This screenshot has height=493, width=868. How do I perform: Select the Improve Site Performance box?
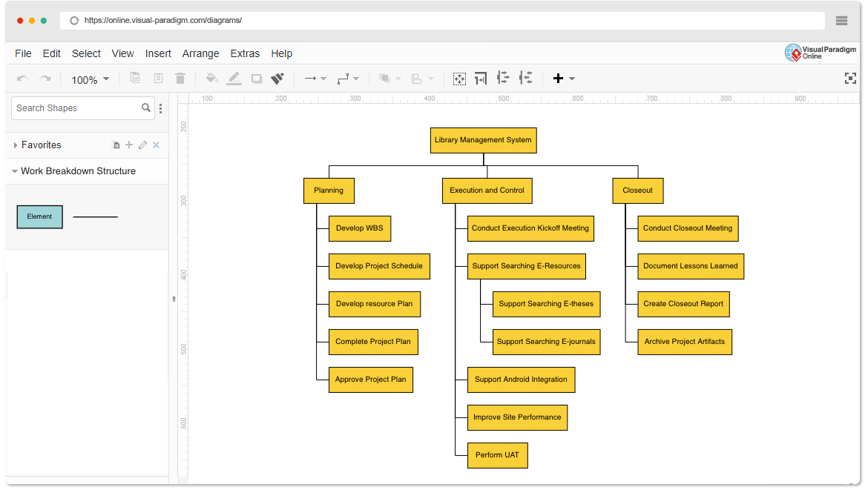518,417
